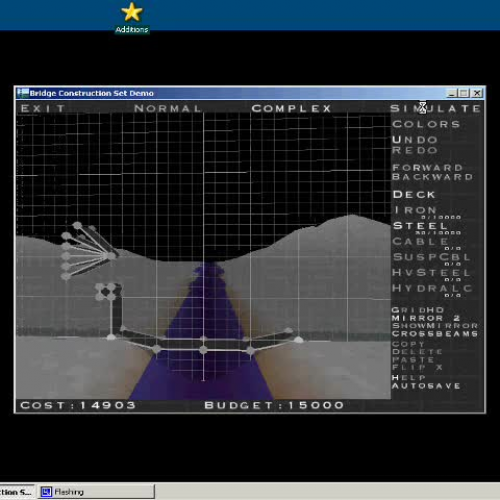Minimize the Bridge Construction Set window

tap(452, 93)
